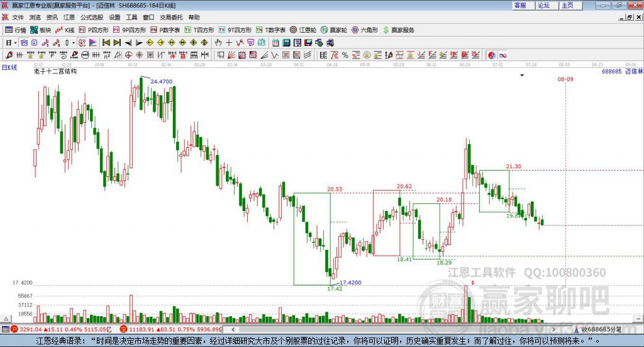
Task: Open the 文件 menu
Action: click(18, 17)
